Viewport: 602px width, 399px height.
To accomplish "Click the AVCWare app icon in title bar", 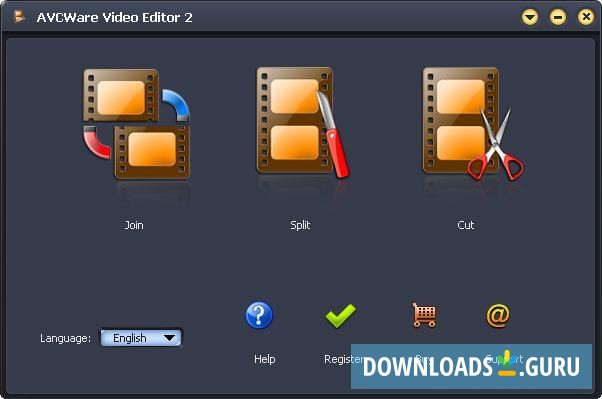I will tap(19, 17).
